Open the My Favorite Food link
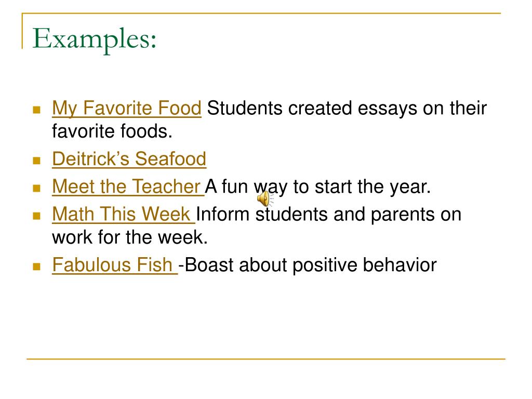Viewport: 532px width, 399px height. [127, 109]
